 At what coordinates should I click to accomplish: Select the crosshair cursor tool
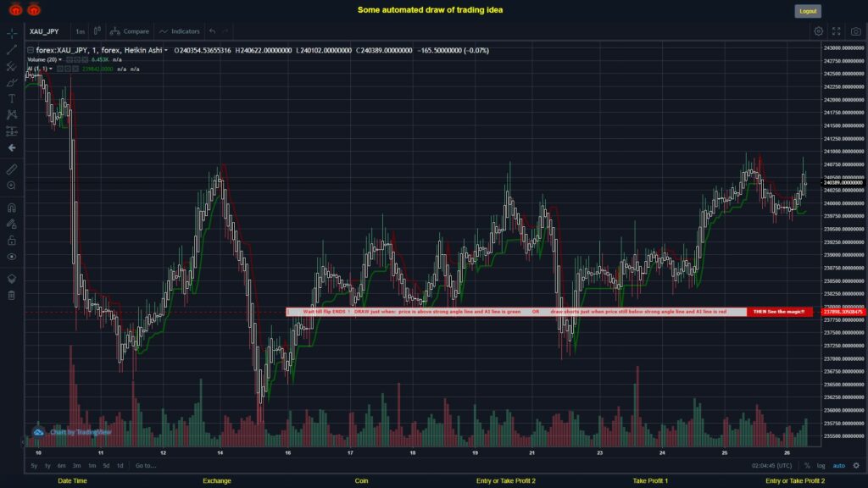click(12, 33)
